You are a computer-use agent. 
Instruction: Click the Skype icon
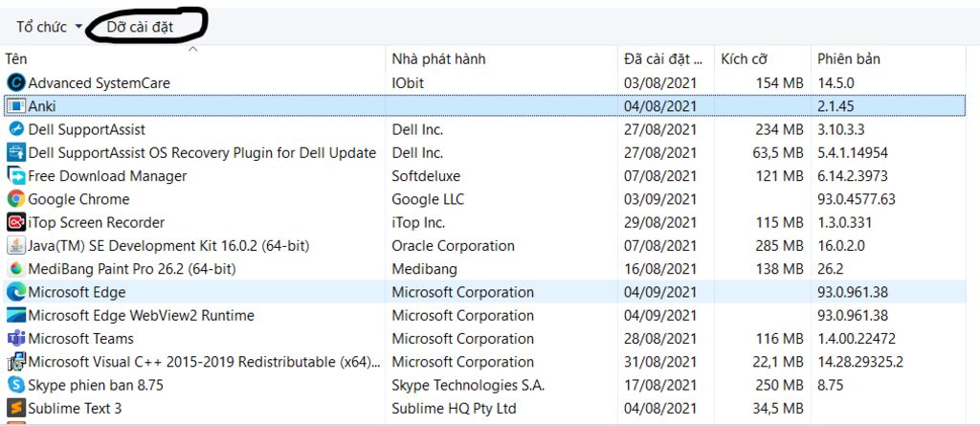coord(16,386)
